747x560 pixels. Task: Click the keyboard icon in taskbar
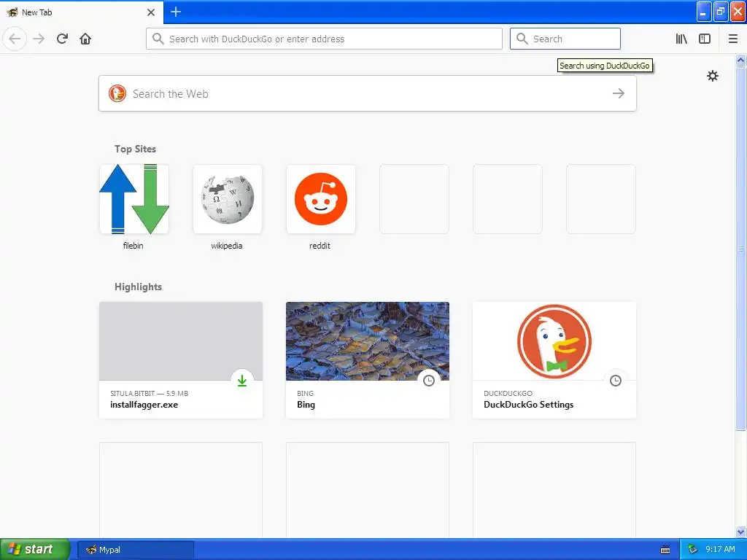[x=665, y=550]
